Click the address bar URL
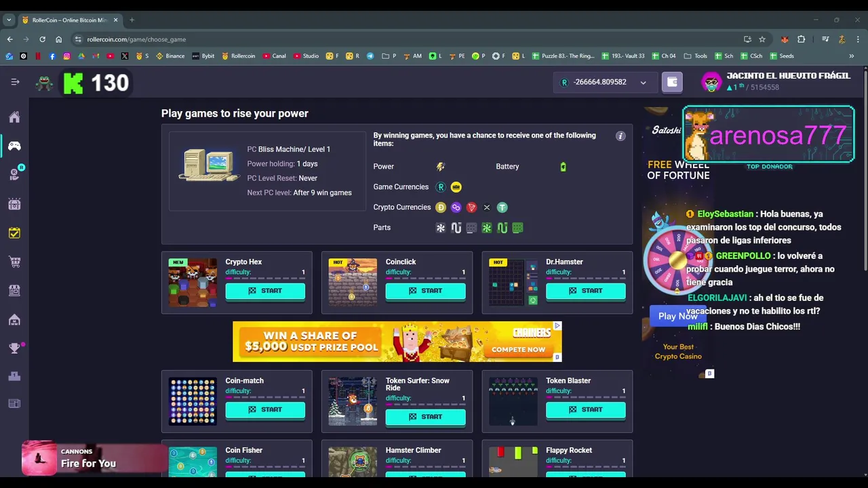Screen dimensions: 868x488 136,39
